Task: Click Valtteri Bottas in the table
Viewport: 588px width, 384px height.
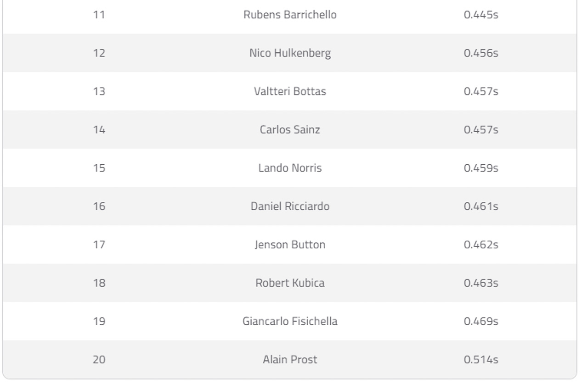Action: (290, 91)
